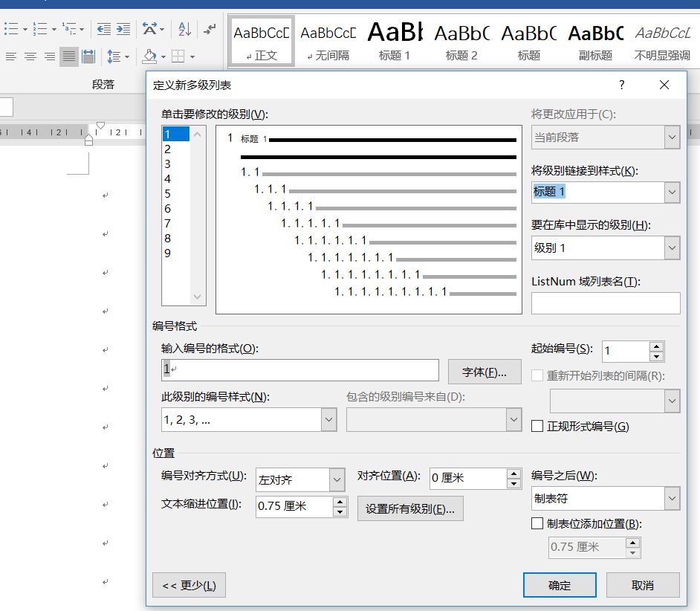The width and height of the screenshot is (700, 611).
Task: Apply 标题 style from gallery
Action: coord(528,42)
